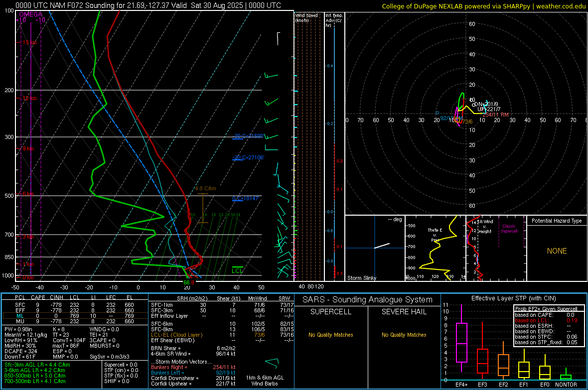The height and width of the screenshot is (390, 588).
Task: Select the SFC-1km shear row
Action: point(222,305)
